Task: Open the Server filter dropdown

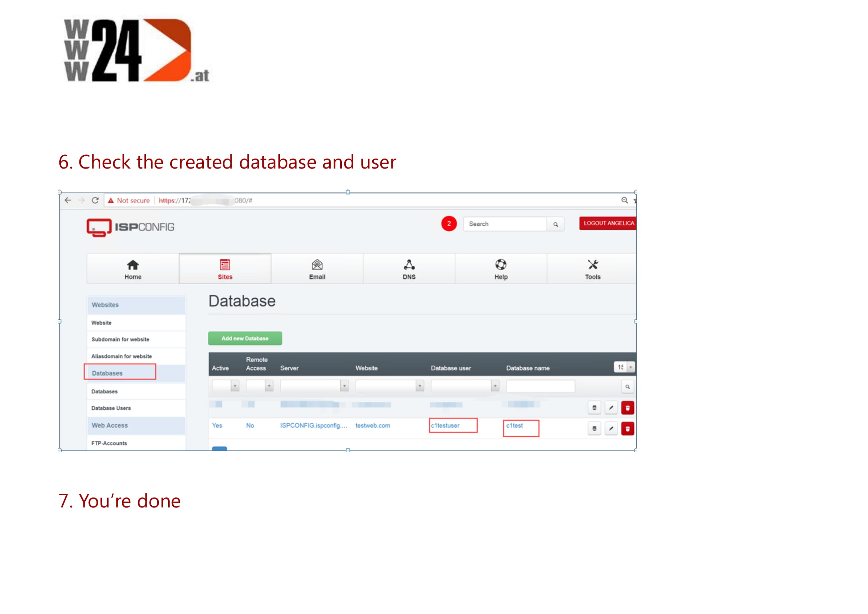Action: [314, 386]
